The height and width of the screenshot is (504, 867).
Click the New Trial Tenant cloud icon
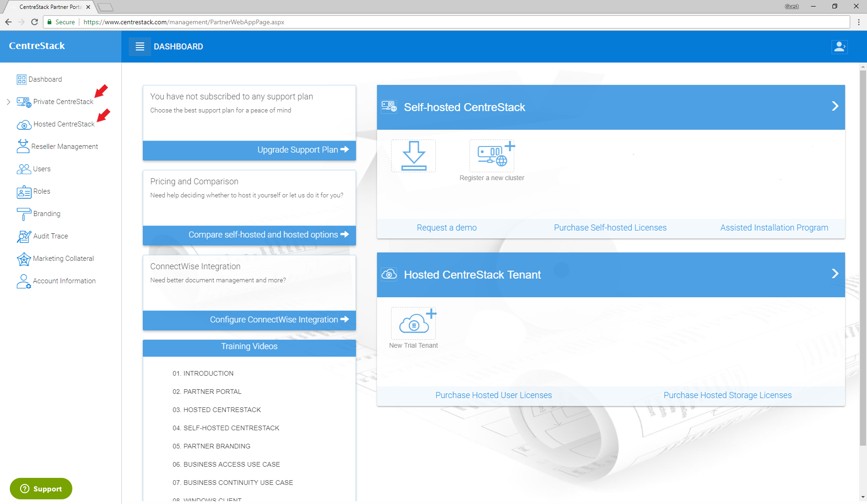pyautogui.click(x=413, y=323)
